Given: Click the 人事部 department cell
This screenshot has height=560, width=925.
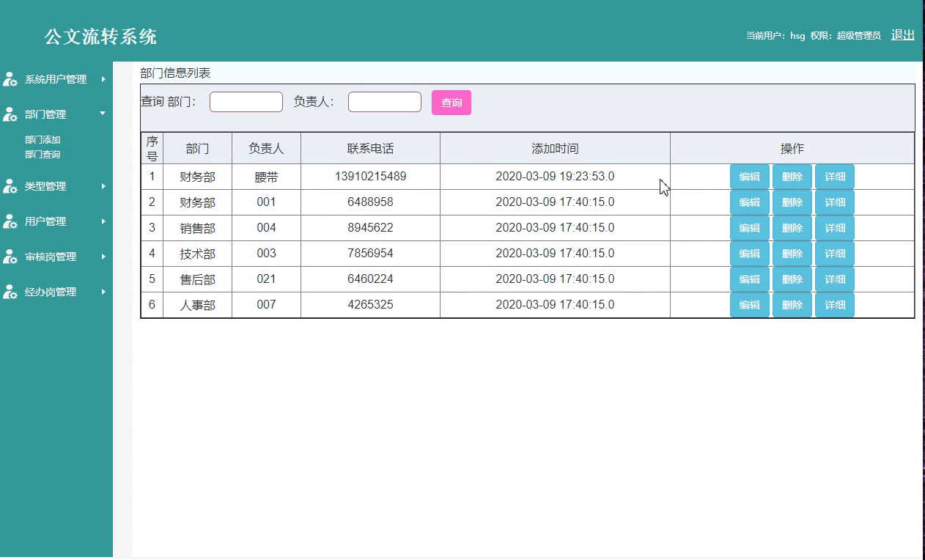Looking at the screenshot, I should click(197, 305).
